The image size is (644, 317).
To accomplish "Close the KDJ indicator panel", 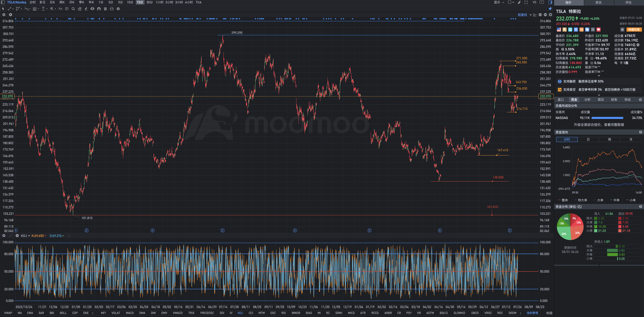I will (x=17, y=236).
